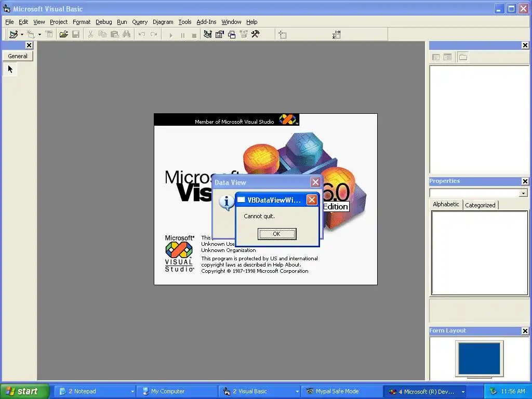Click Toggle Folders icon in Project Explorer
The width and height of the screenshot is (532, 399).
point(463,57)
